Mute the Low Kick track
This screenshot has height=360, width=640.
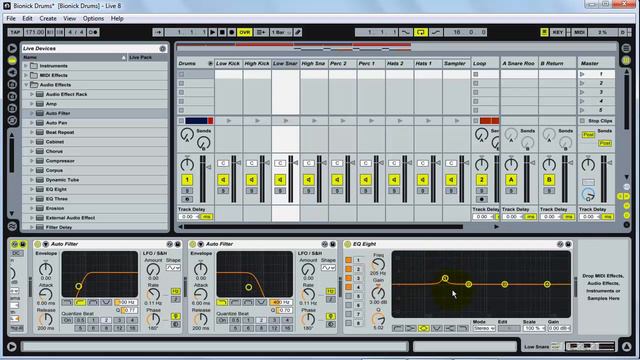point(223,180)
